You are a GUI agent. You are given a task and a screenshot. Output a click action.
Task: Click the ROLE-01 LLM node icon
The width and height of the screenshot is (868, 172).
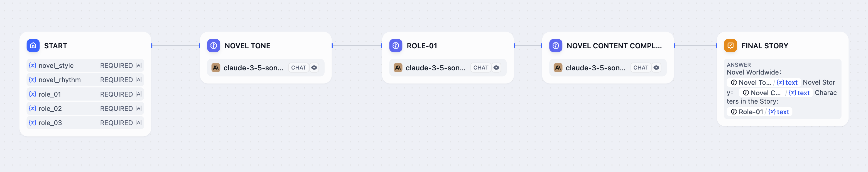point(396,46)
